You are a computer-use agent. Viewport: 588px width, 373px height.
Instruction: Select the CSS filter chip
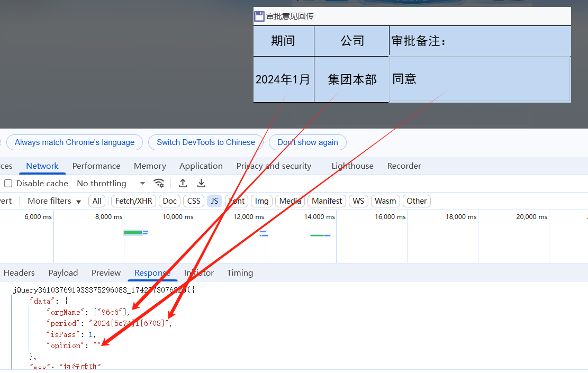tap(194, 201)
